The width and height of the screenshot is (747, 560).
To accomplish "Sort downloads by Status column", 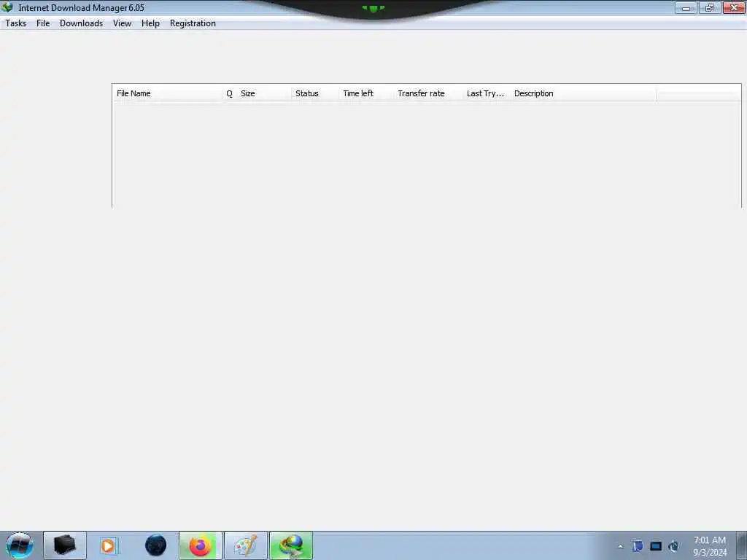I will (x=315, y=93).
